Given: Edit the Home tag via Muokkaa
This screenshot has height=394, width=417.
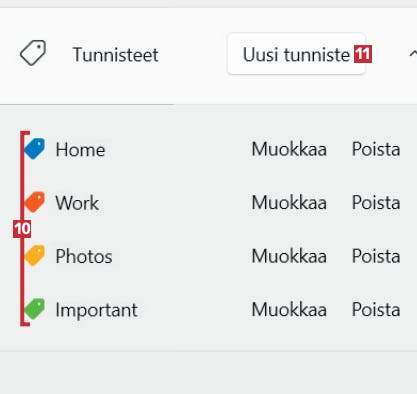Looking at the screenshot, I should pyautogui.click(x=289, y=149).
